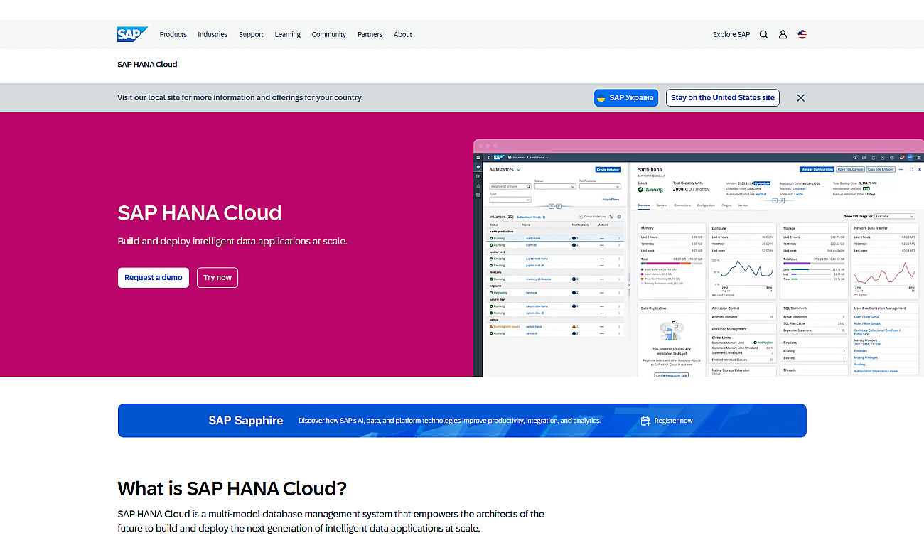924x560 pixels.
Task: Open the Partners menu
Action: 370,34
